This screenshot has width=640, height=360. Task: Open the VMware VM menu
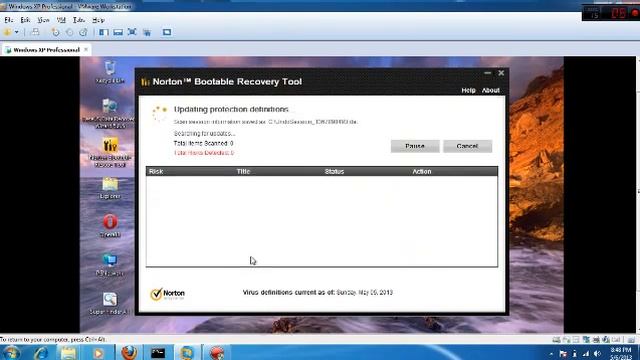(61, 20)
